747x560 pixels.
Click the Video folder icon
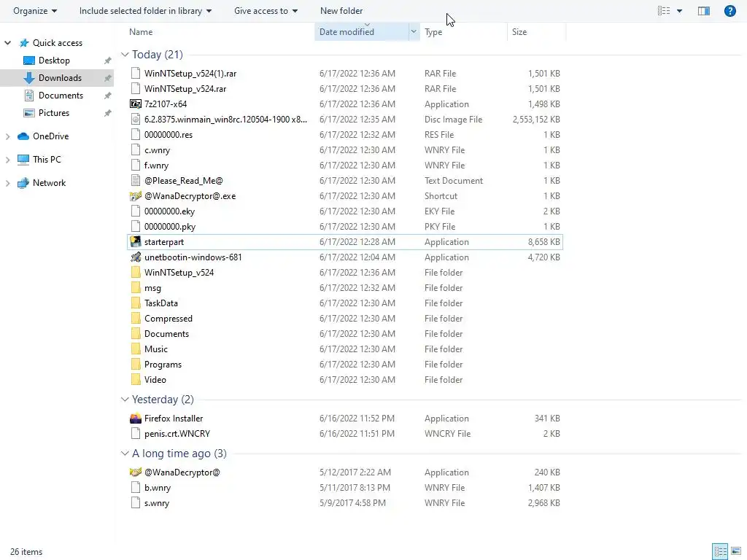click(x=136, y=379)
